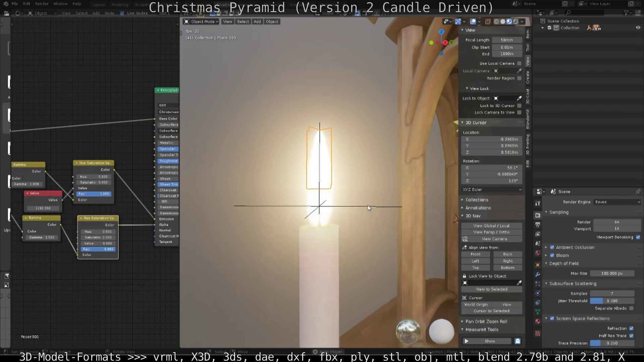Image resolution: width=644 pixels, height=362 pixels.
Task: Toggle Refraction checkbox
Action: (x=631, y=328)
